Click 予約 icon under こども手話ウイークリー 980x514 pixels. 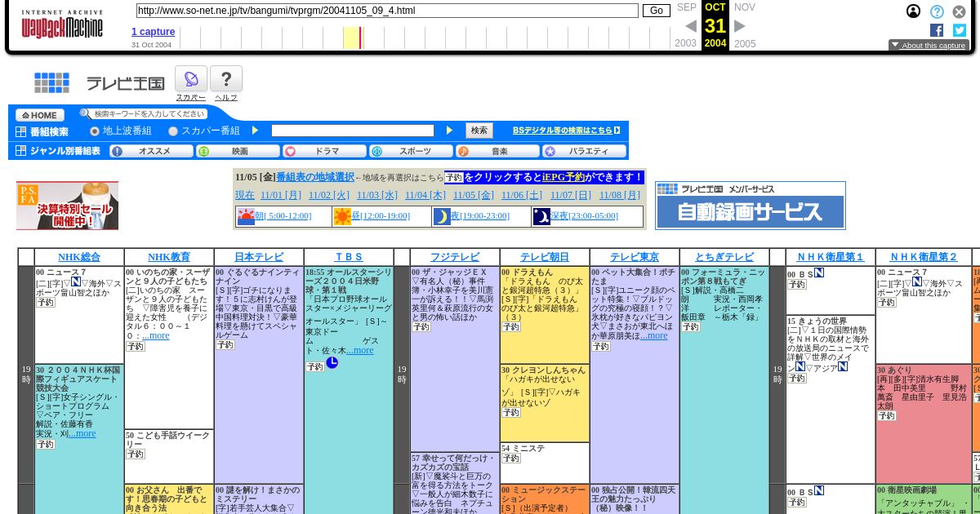click(x=135, y=454)
